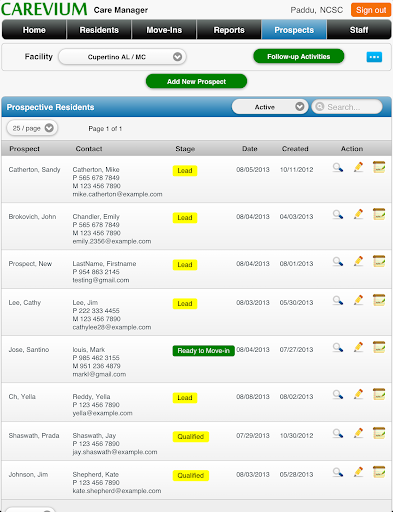The image size is (393, 512).
Task: Click magnifier icon for Lee, Cathy
Action: tap(338, 300)
